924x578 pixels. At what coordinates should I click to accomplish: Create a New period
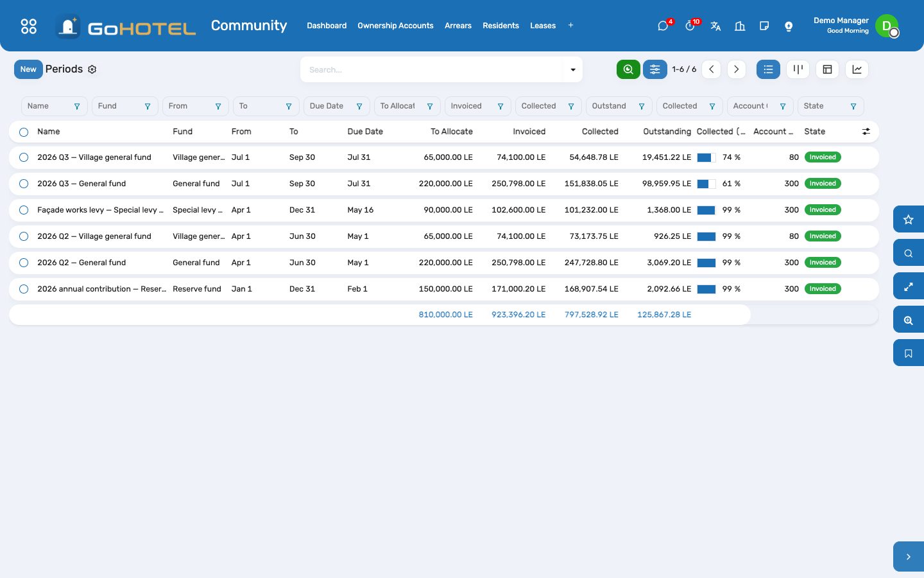(x=28, y=69)
